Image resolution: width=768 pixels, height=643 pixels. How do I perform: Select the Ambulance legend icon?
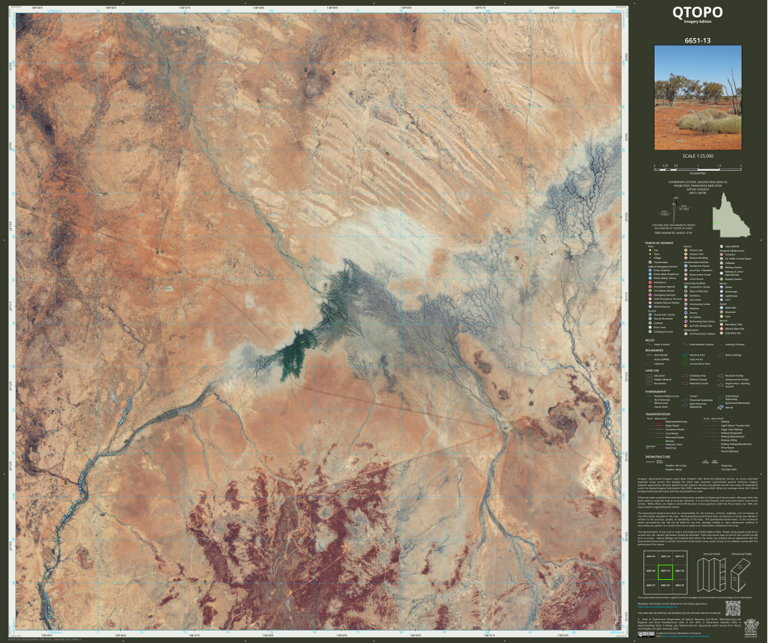(x=650, y=283)
